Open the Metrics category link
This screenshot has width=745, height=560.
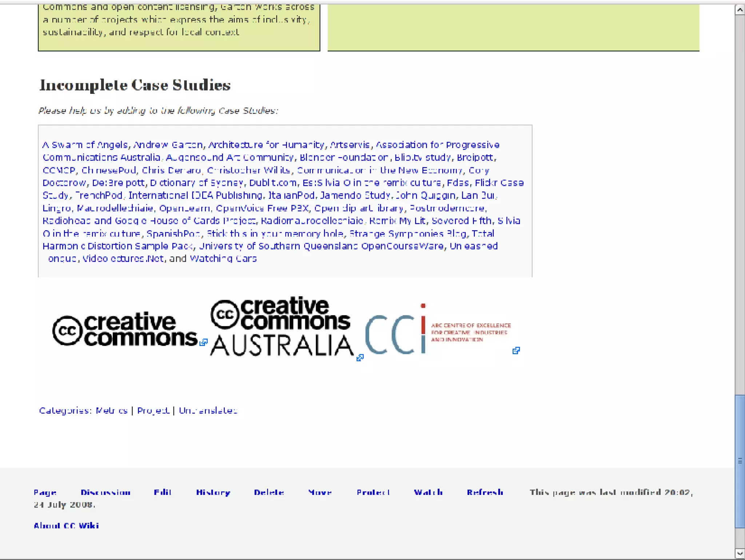click(111, 410)
